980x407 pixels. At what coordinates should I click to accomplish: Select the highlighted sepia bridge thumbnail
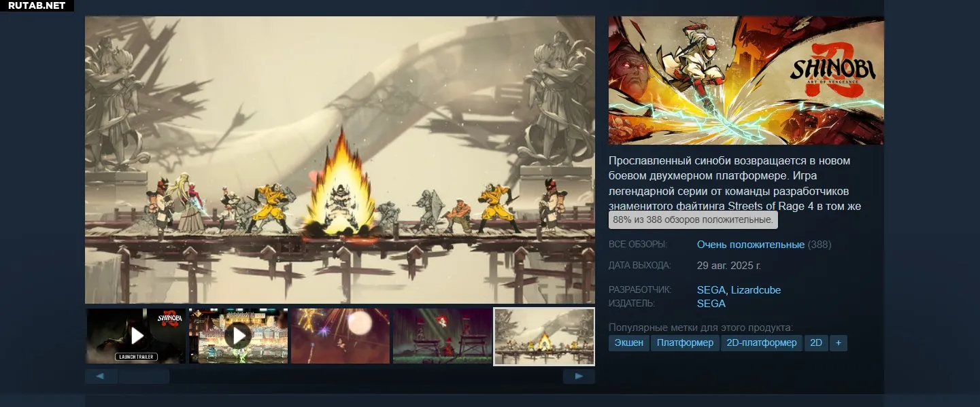point(544,336)
